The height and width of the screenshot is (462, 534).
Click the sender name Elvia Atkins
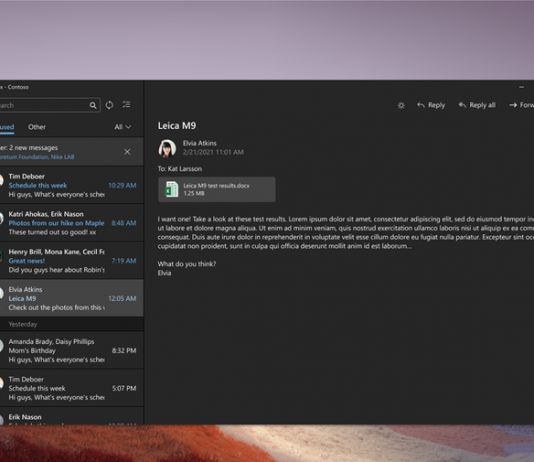click(200, 143)
